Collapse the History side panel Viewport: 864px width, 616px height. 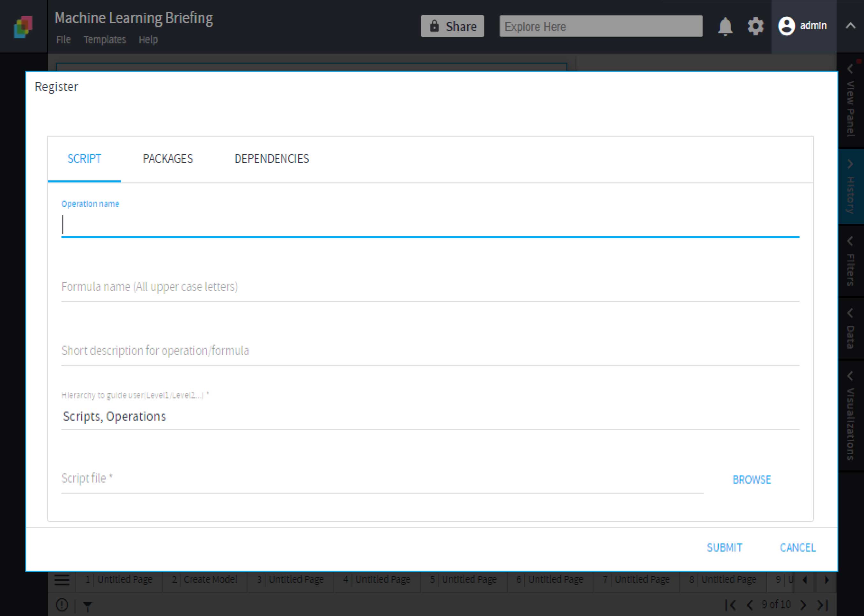[x=850, y=186]
